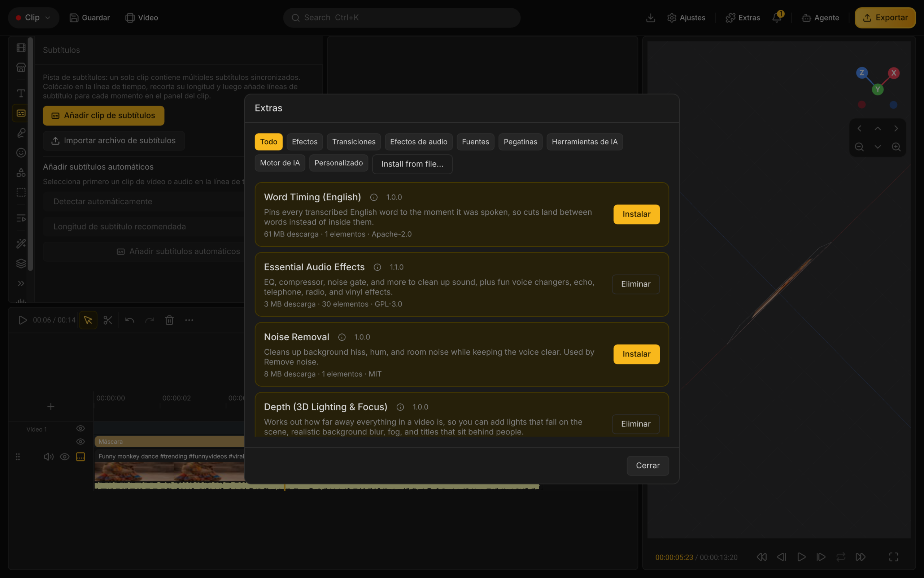Open the layers sidebar icon
924x578 pixels.
pos(21,263)
